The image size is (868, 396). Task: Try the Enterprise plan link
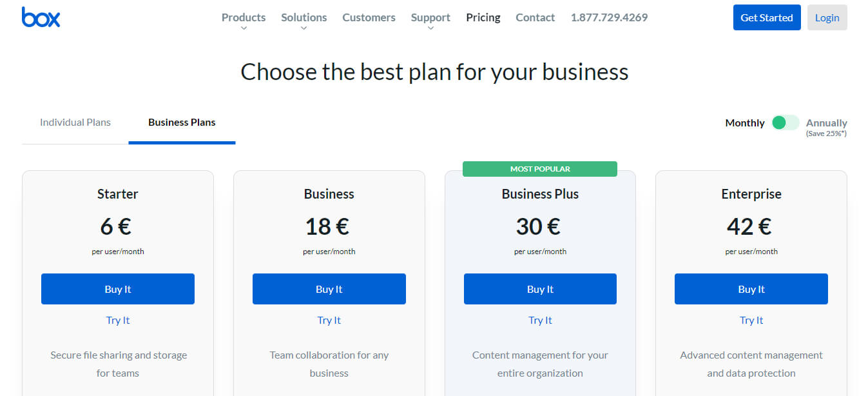(751, 321)
